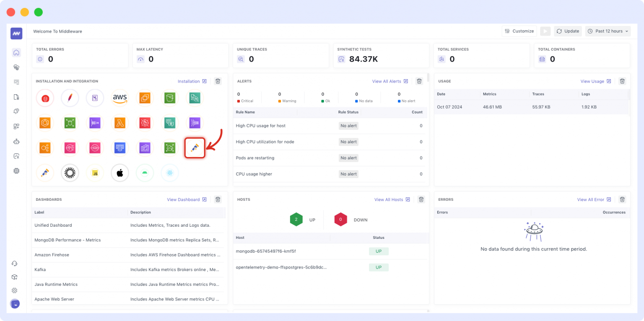Select the Apache integration icon

(x=70, y=97)
